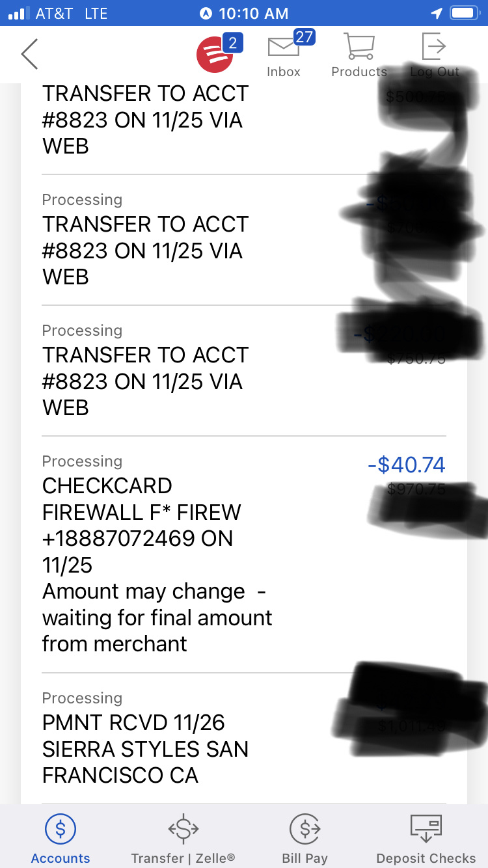Tap the 10:10 AM status bar clock
488x868 pixels.
(253, 13)
